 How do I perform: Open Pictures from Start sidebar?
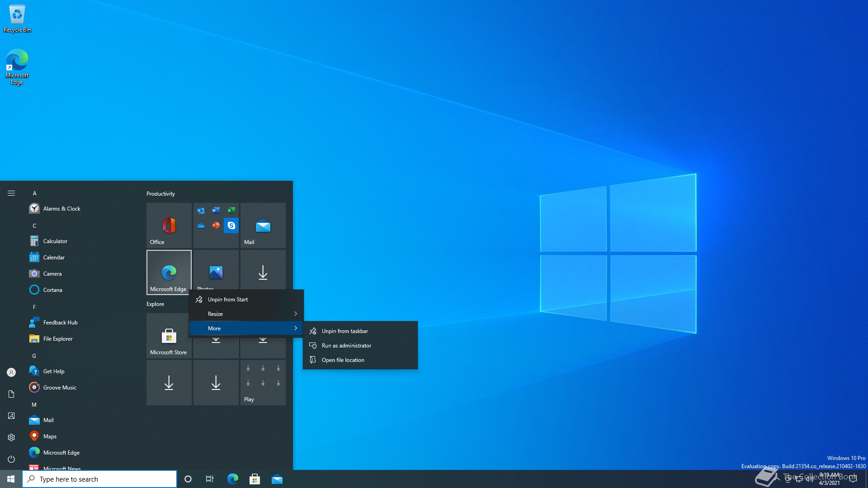(11, 416)
